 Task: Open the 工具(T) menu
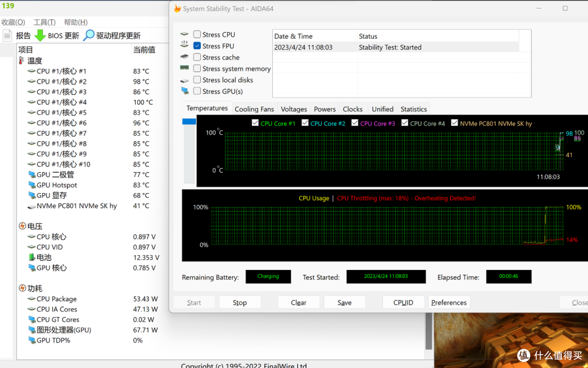(x=45, y=22)
